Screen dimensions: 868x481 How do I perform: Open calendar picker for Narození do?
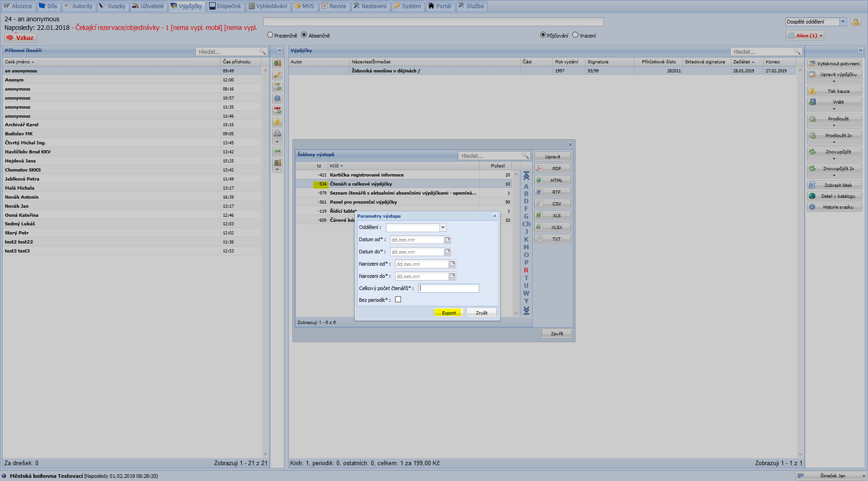pyautogui.click(x=452, y=276)
